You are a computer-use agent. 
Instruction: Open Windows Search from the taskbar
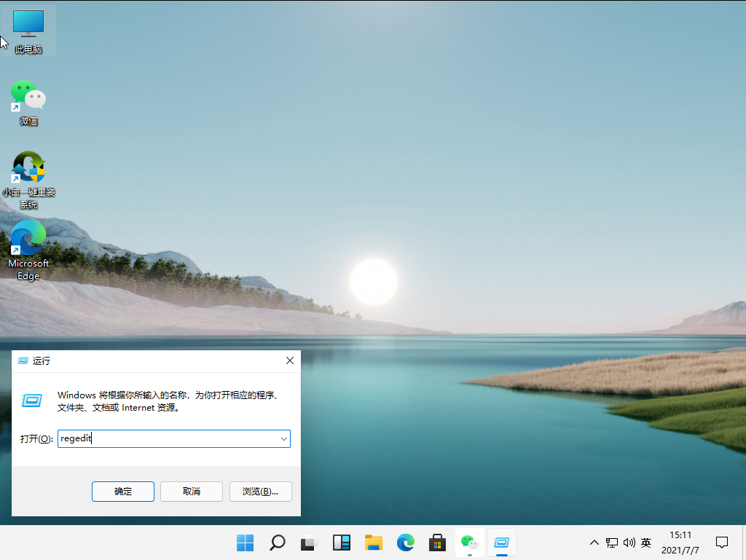(x=278, y=543)
